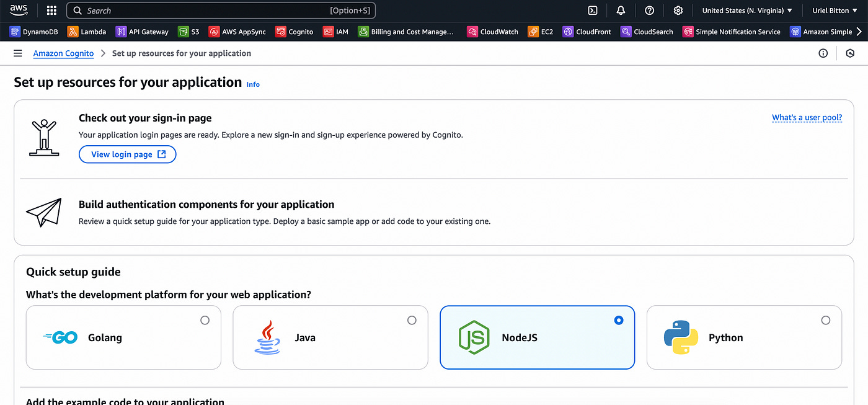The image size is (868, 405).
Task: Click the IAM favorite icon
Action: tap(328, 32)
